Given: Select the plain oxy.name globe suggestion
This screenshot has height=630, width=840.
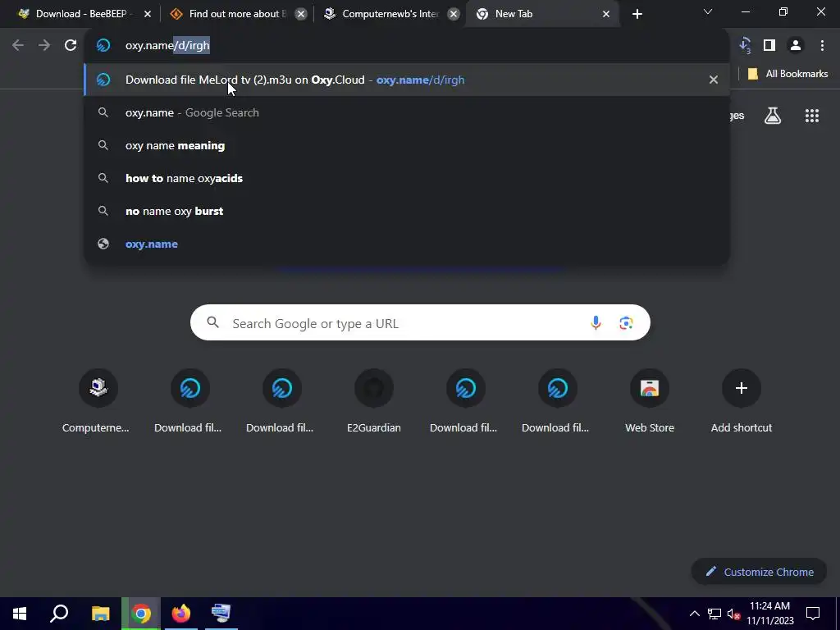Looking at the screenshot, I should click(x=407, y=244).
